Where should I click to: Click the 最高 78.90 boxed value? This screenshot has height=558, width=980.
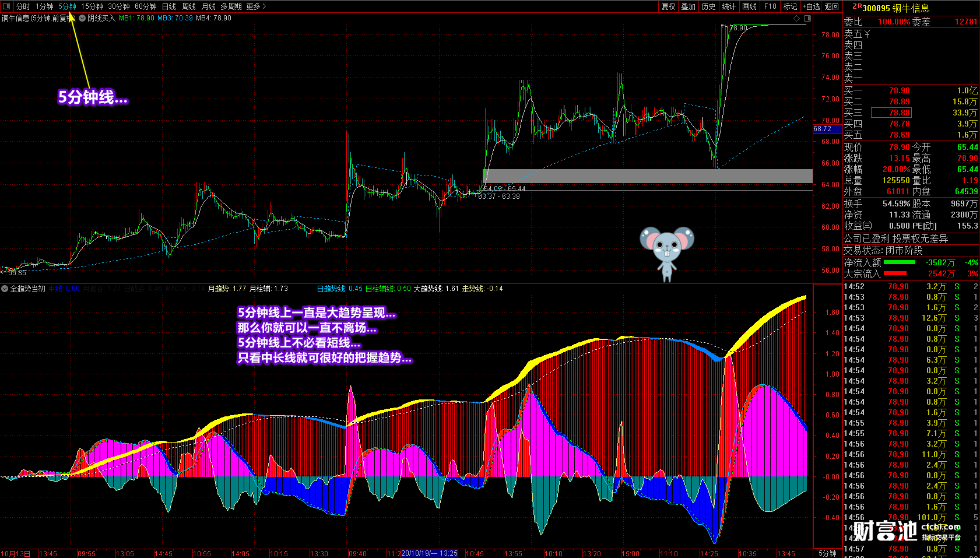(967, 158)
